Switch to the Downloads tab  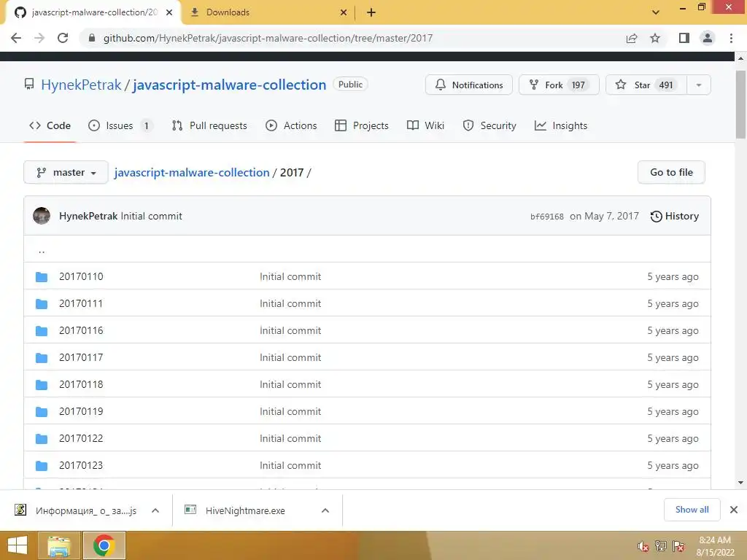pos(267,12)
